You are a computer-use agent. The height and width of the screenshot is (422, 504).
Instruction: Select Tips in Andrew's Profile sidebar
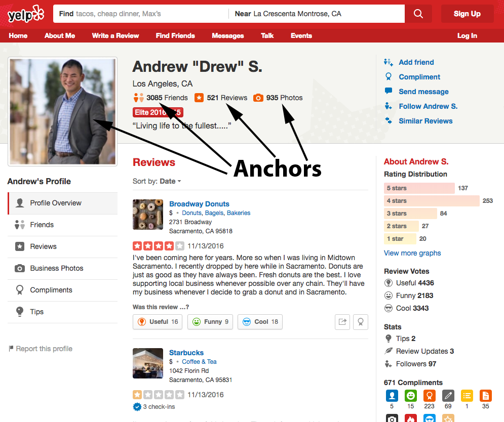(63, 312)
